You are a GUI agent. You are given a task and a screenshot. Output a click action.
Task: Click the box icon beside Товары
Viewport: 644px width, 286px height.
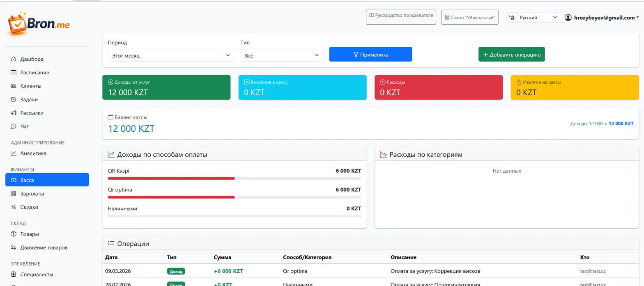point(14,234)
